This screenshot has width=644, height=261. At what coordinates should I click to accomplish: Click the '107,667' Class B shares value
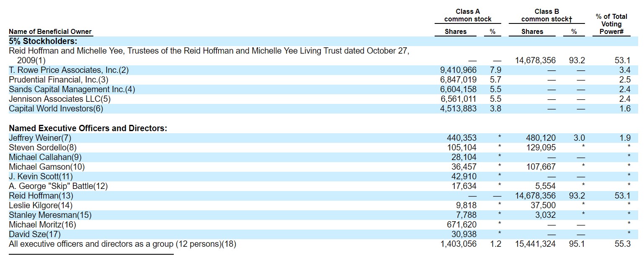click(x=541, y=167)
